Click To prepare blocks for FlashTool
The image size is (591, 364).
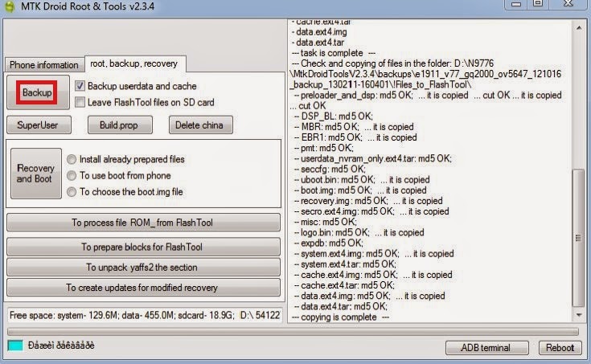tap(143, 247)
